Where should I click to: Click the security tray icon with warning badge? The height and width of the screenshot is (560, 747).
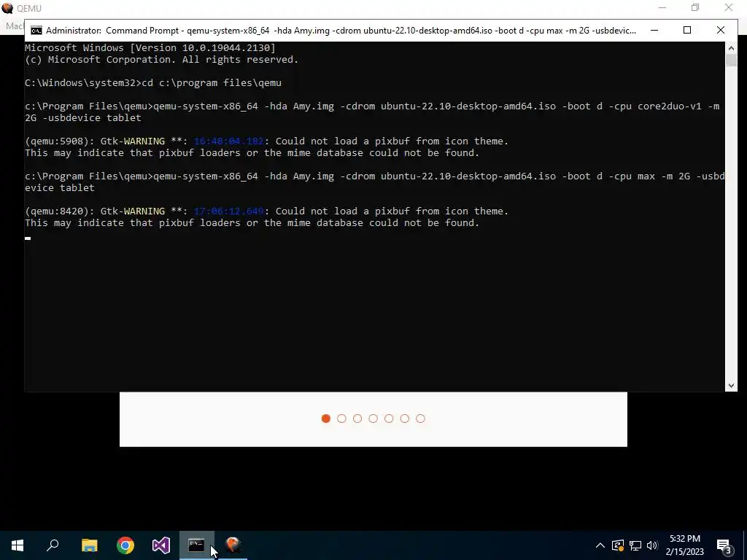[x=618, y=545]
